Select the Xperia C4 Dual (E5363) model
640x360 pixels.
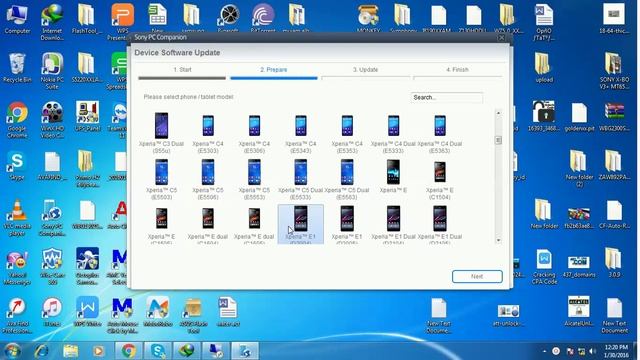[440, 133]
